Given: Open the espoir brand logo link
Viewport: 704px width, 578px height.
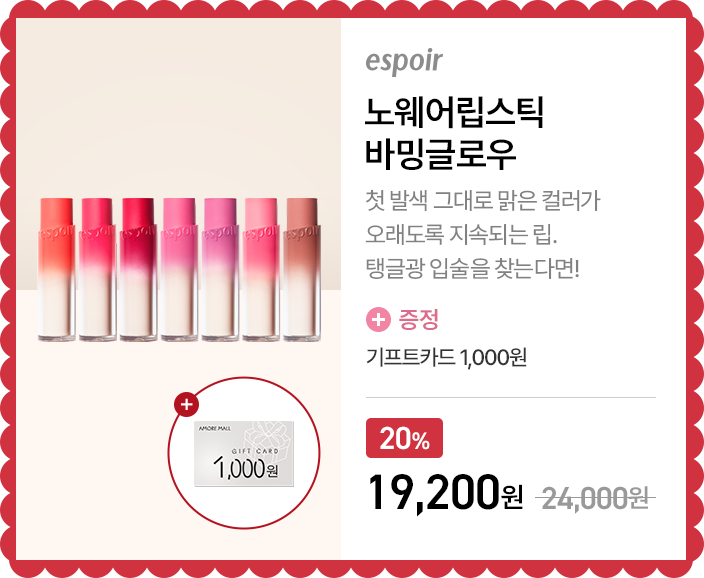Looking at the screenshot, I should pyautogui.click(x=404, y=62).
